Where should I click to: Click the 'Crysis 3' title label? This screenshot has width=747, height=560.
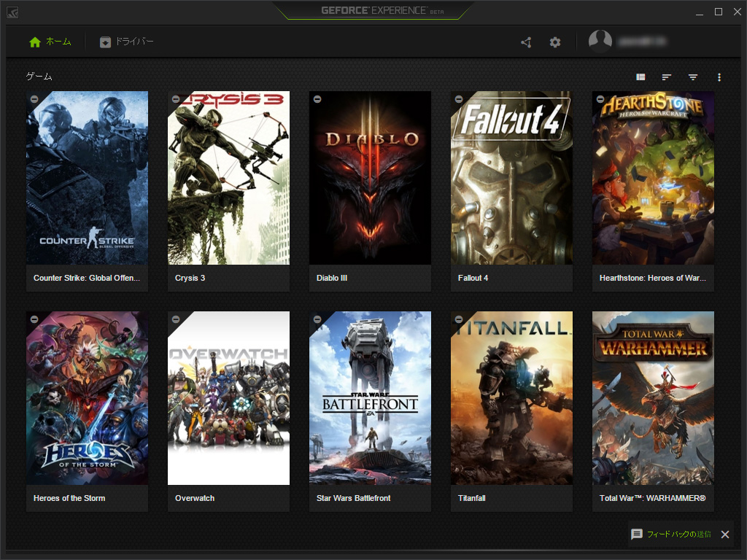click(190, 278)
